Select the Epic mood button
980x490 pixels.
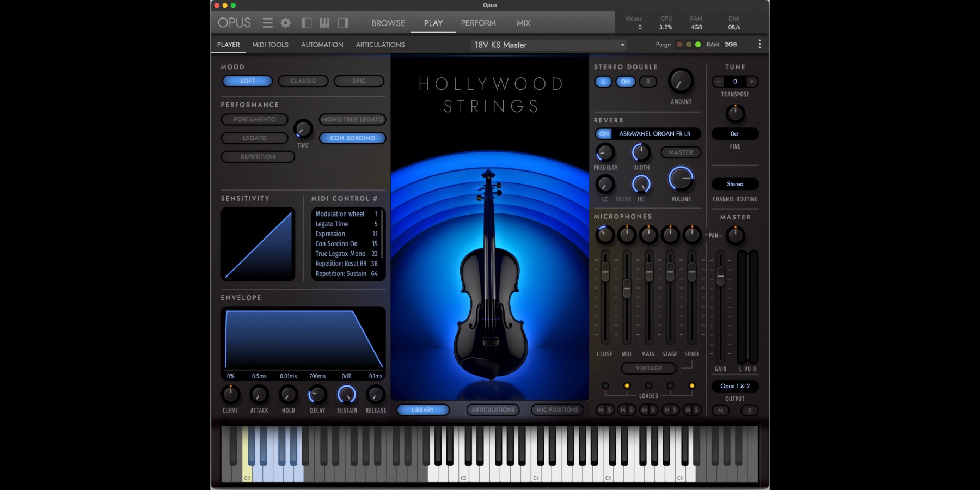coord(359,81)
